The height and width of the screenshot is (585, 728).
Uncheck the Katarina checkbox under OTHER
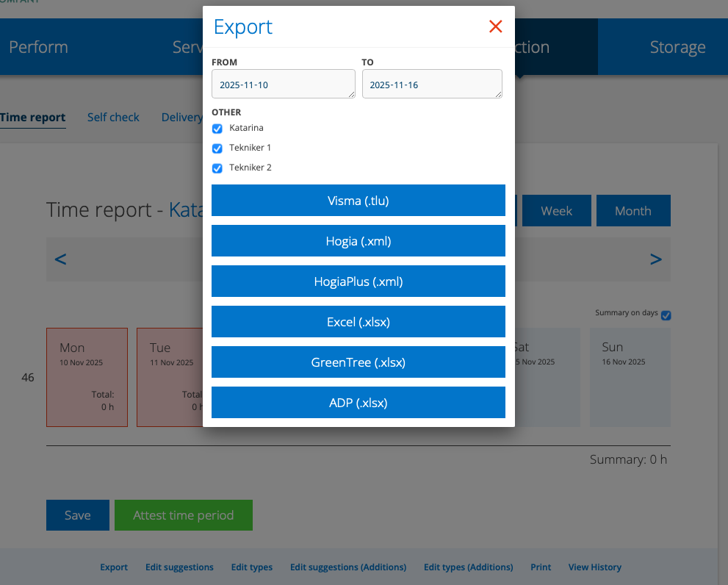tap(217, 128)
